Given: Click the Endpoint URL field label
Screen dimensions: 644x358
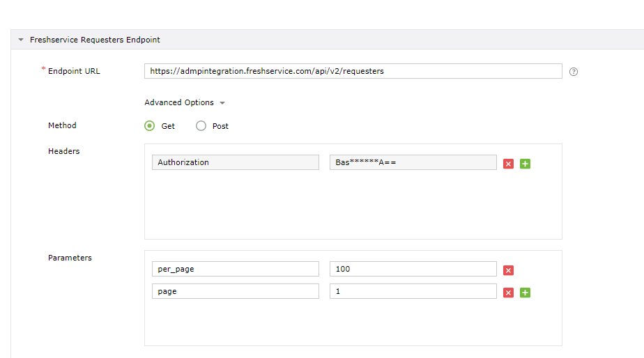Looking at the screenshot, I should (74, 71).
